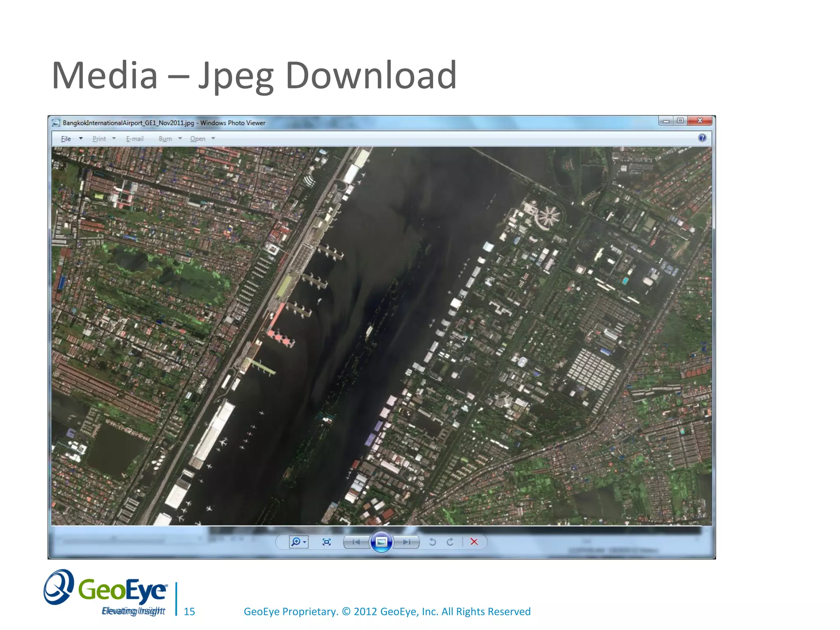Click the slide number 15
The image size is (840, 630).
(189, 612)
